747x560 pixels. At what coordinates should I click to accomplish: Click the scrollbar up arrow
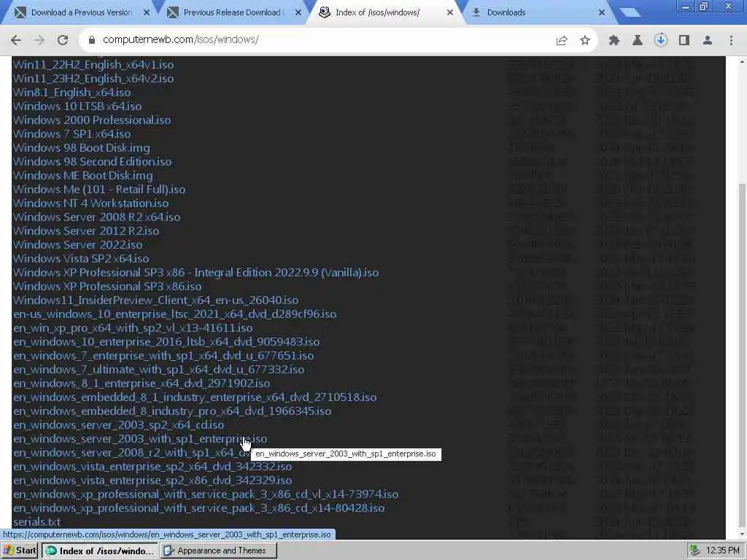742,62
